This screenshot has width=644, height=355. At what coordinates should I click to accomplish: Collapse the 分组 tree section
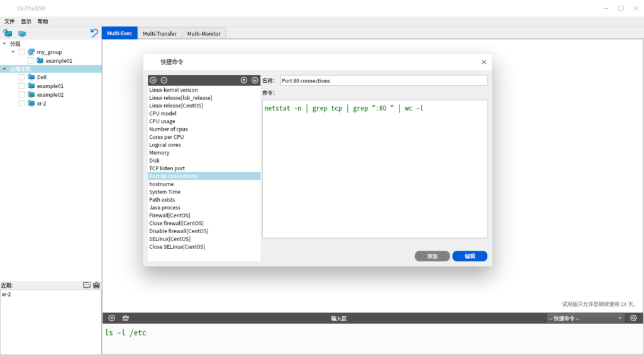tap(5, 44)
